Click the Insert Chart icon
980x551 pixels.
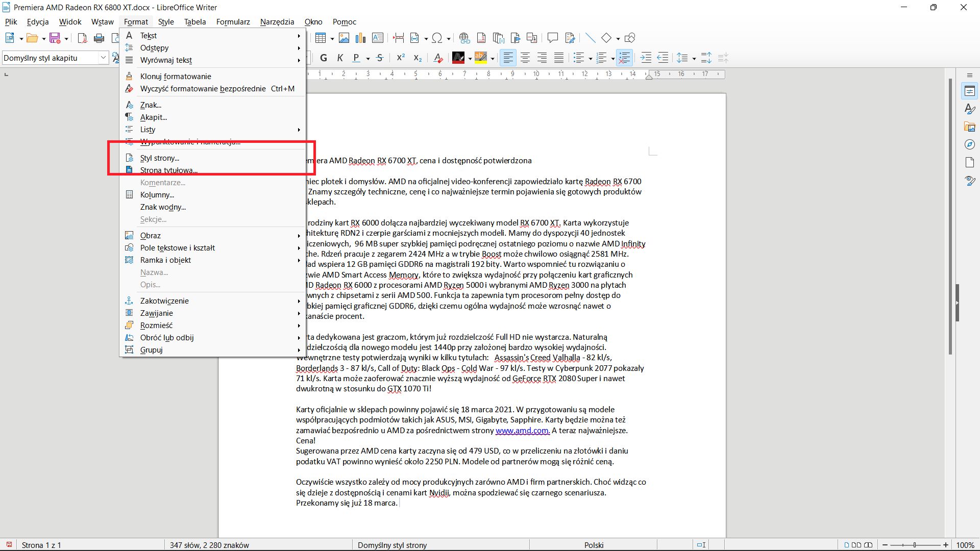pyautogui.click(x=360, y=38)
